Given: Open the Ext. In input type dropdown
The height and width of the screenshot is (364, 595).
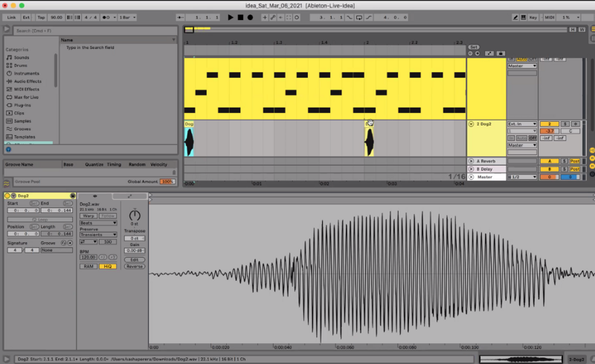Looking at the screenshot, I should pyautogui.click(x=521, y=124).
